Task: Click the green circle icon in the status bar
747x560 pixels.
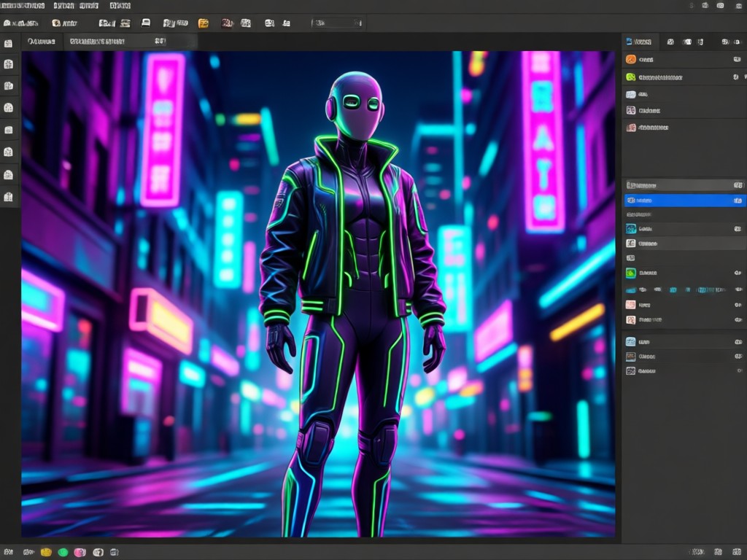Action: pos(63,553)
